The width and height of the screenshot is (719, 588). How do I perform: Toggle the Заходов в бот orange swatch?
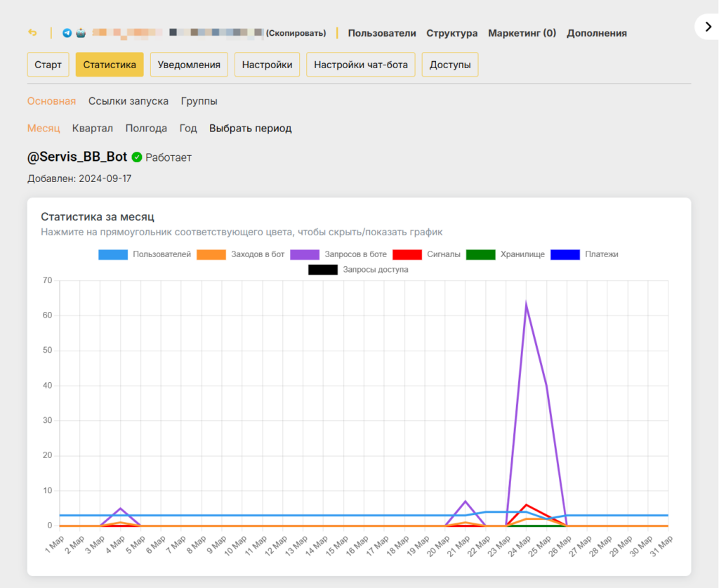tap(211, 254)
